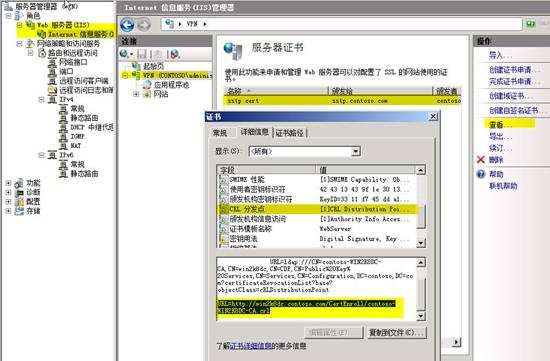Expand the 功能 node in the left tree
Image resolution: width=550 pixels, height=361 pixels.
point(8,183)
